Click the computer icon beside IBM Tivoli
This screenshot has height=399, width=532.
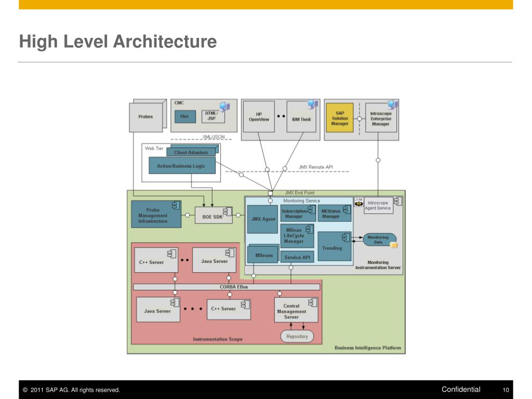[x=313, y=104]
